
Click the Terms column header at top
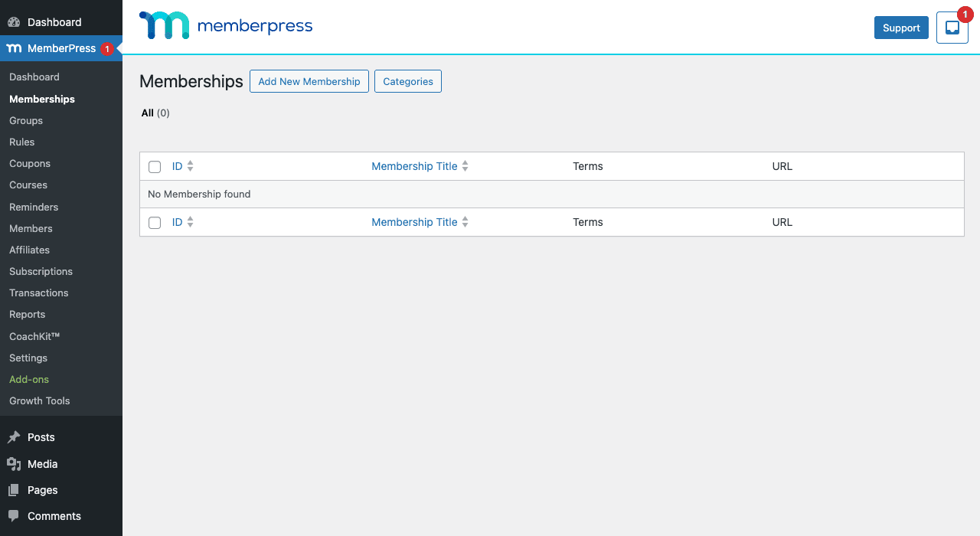coord(588,166)
